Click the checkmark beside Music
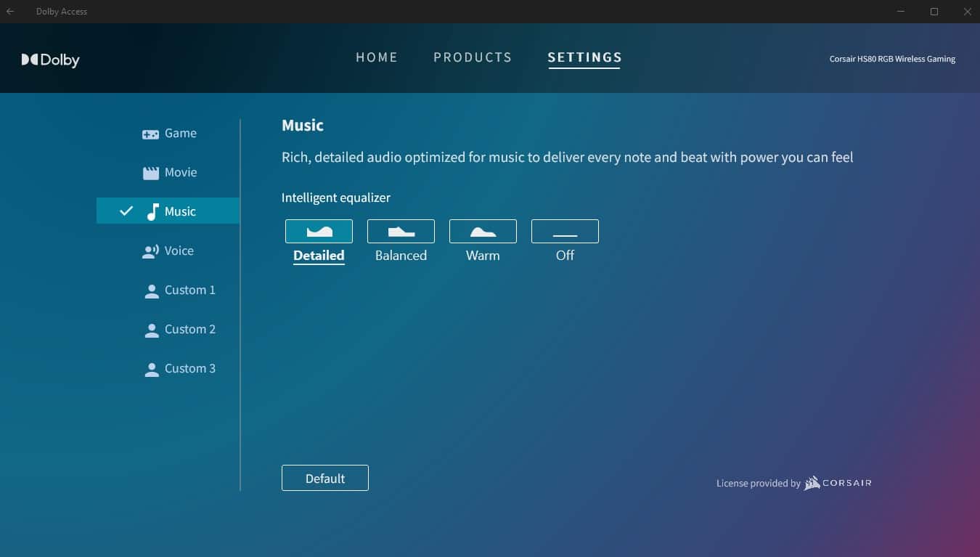980x557 pixels. point(126,211)
